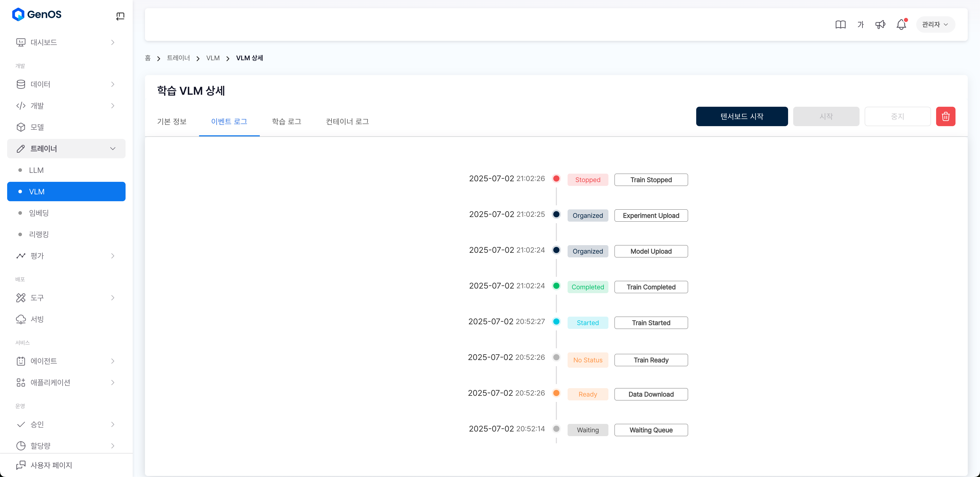Screen dimensions: 980x477
Task: Click the 텐서보드 시작 button
Action: (x=741, y=116)
